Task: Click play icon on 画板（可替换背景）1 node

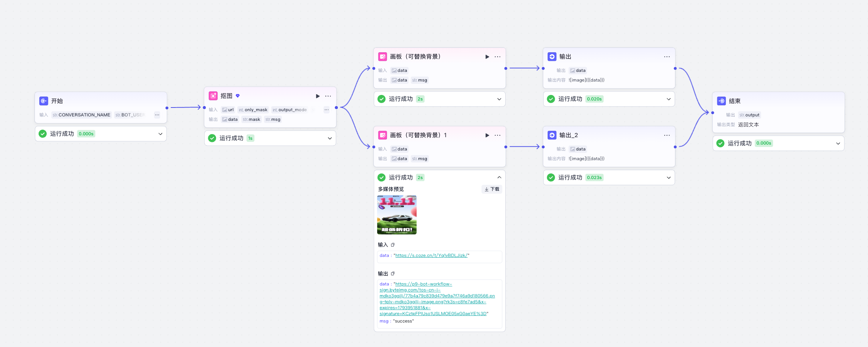Action: pyautogui.click(x=487, y=135)
